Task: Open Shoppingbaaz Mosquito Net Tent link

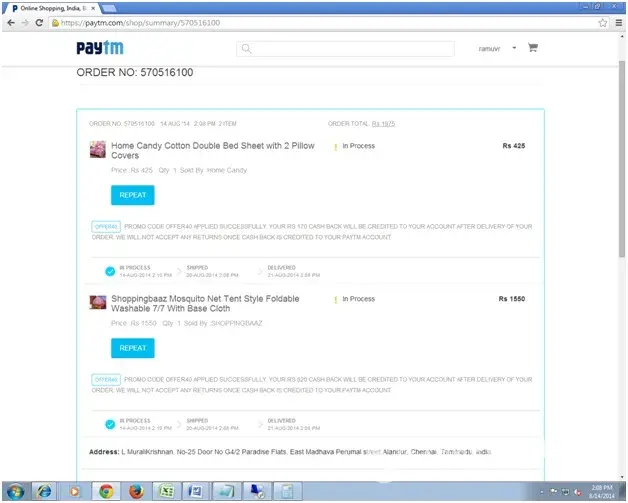Action: click(205, 304)
